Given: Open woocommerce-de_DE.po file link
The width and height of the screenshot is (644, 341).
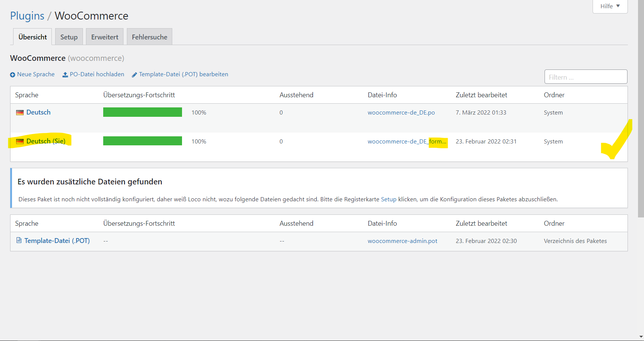Looking at the screenshot, I should tap(401, 113).
